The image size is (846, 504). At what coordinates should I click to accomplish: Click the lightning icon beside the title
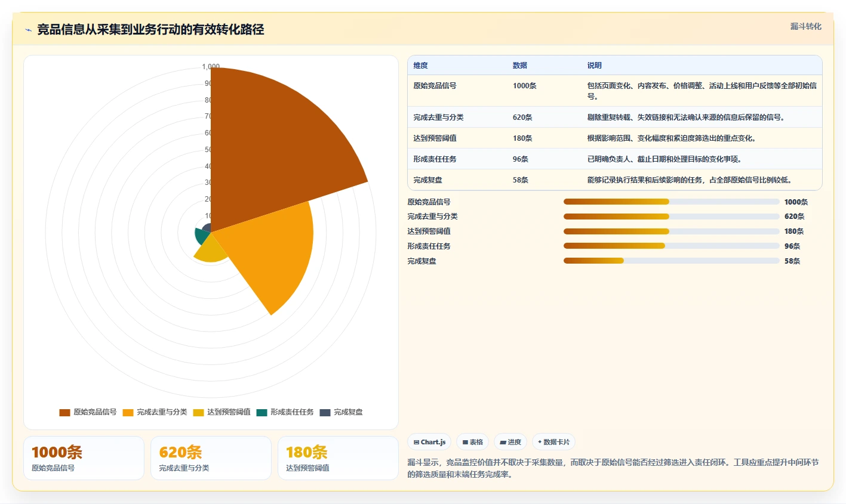pyautogui.click(x=28, y=30)
